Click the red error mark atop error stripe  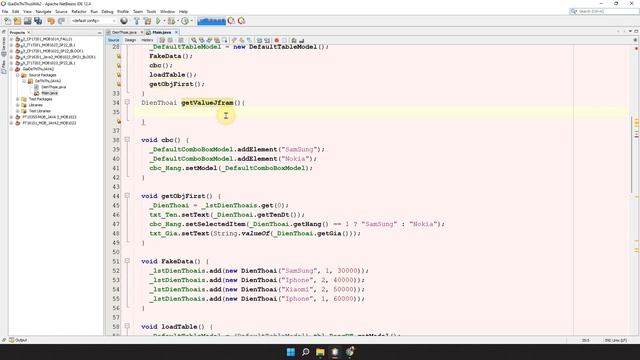[636, 48]
